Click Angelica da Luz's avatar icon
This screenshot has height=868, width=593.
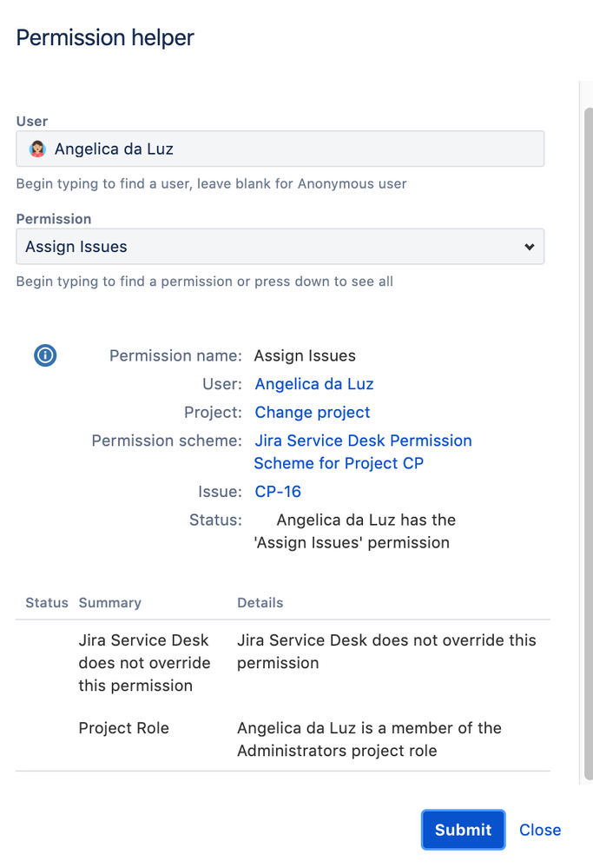coord(36,149)
